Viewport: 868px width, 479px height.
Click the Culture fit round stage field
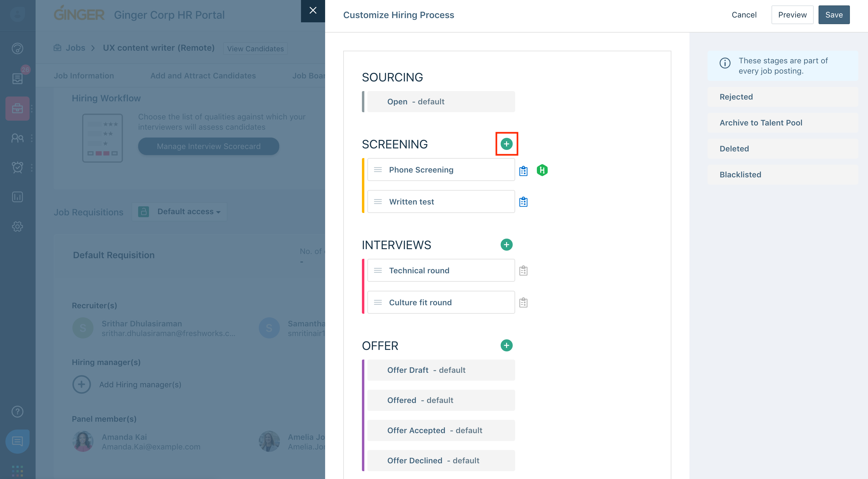click(x=441, y=303)
